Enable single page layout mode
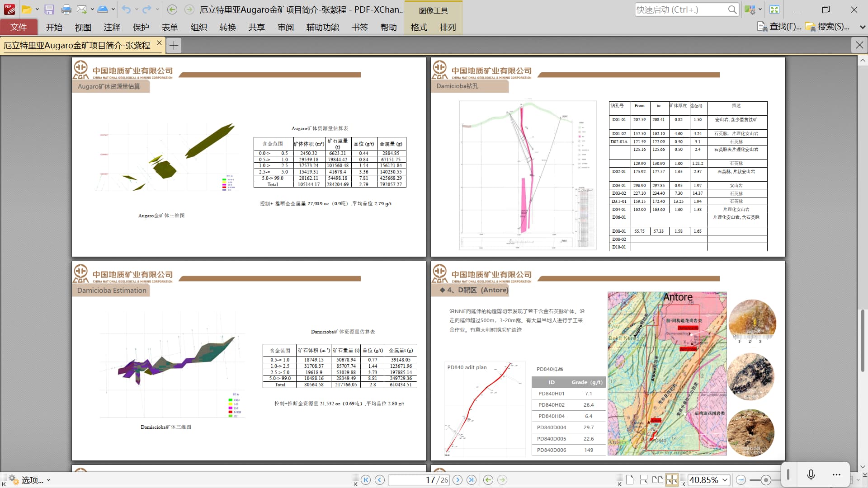Screen dimensions: 868x488 pos(630,480)
